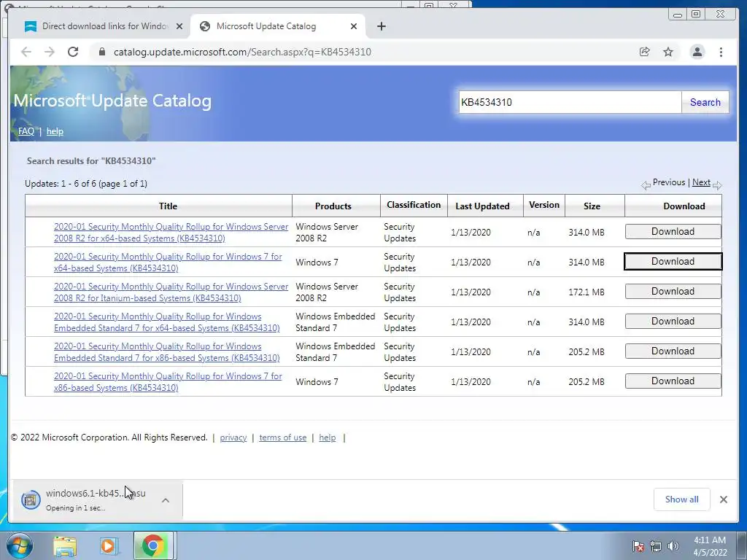This screenshot has height=560, width=747.
Task: Bookmark this page with the star icon
Action: (668, 52)
